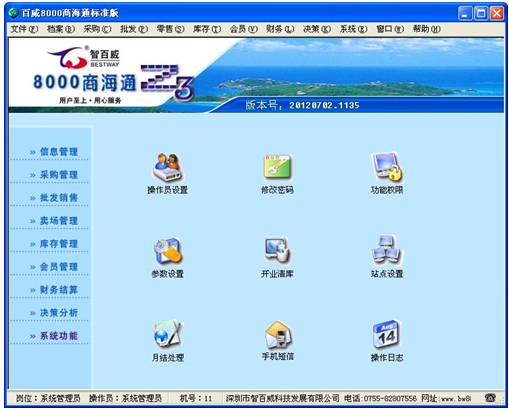Screen dimensions: 509x411
Task: Select 批发销售 in the sidebar
Action: click(59, 198)
